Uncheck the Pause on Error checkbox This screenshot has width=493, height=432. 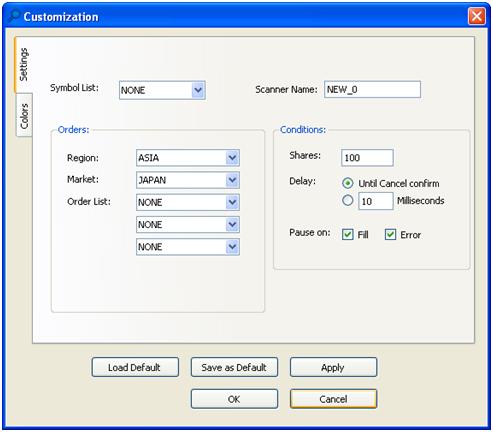pos(390,235)
